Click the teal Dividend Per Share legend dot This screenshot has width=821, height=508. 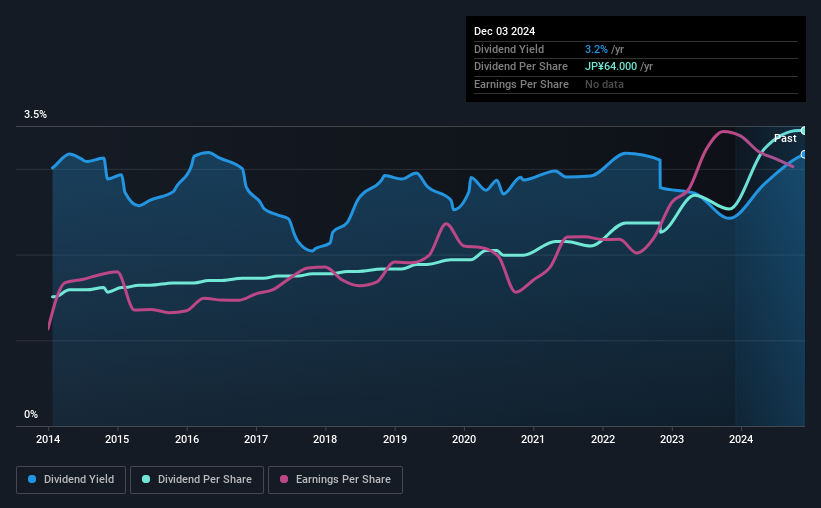pyautogui.click(x=146, y=479)
